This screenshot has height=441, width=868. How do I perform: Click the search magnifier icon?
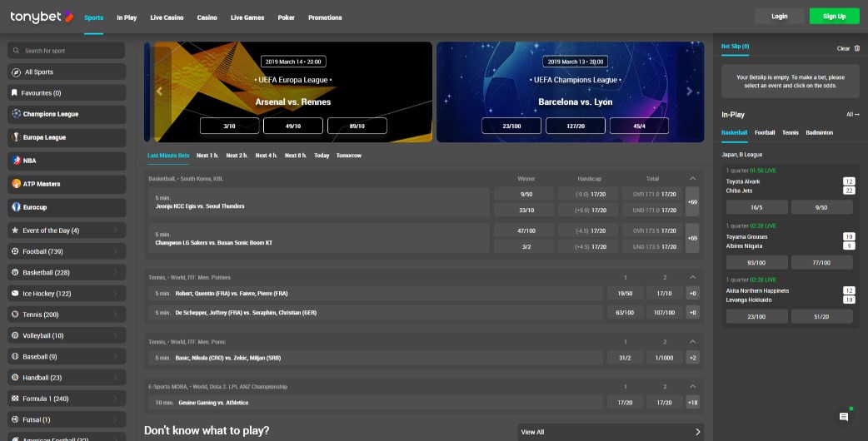point(16,50)
